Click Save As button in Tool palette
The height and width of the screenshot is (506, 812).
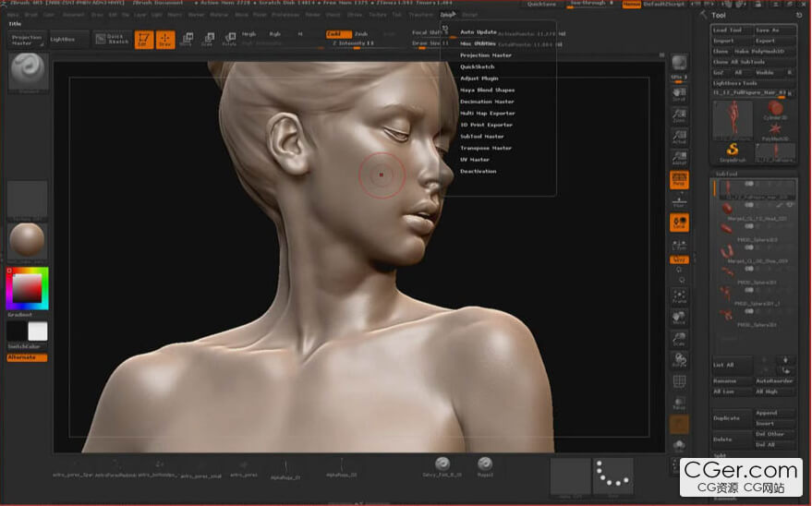tap(775, 30)
